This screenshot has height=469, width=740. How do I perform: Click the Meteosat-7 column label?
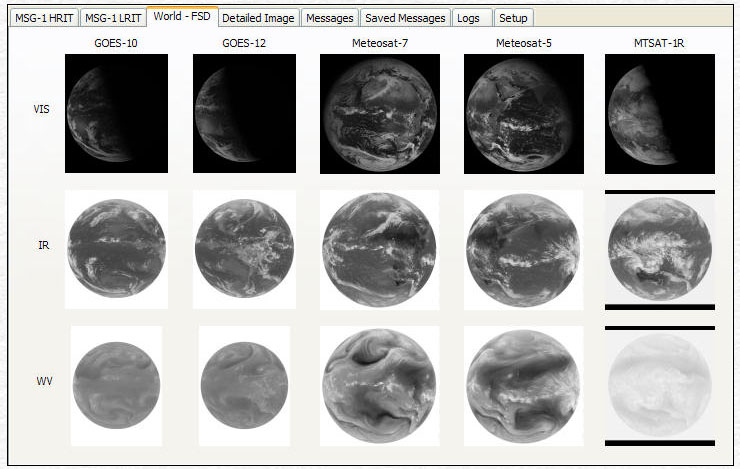coord(380,43)
